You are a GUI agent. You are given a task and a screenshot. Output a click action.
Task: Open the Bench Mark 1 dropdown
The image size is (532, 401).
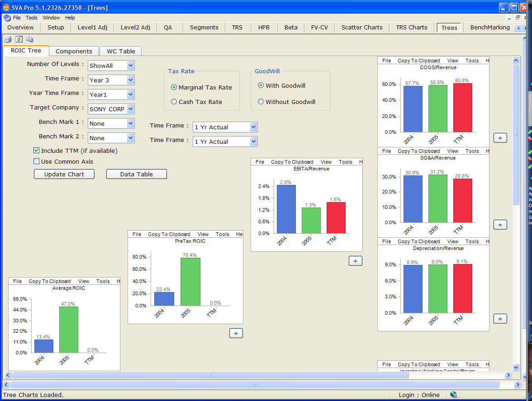coord(130,123)
